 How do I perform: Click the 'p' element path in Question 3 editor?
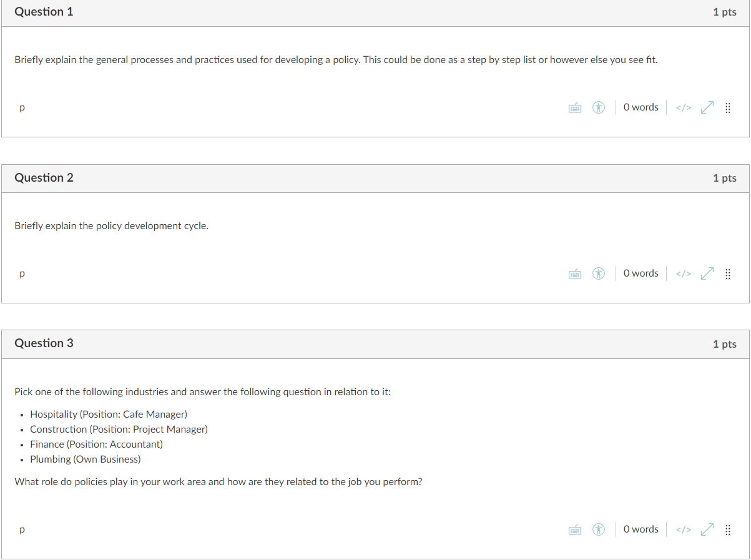[22, 529]
